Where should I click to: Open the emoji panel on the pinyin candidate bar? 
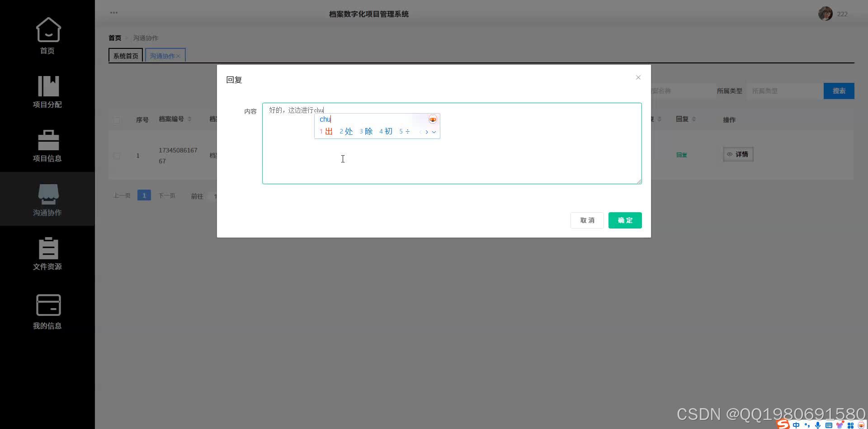coord(433,119)
